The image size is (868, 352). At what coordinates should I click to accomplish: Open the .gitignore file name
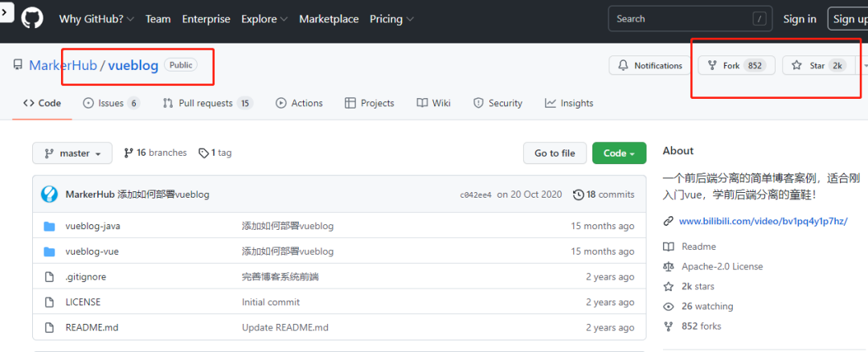(86, 276)
